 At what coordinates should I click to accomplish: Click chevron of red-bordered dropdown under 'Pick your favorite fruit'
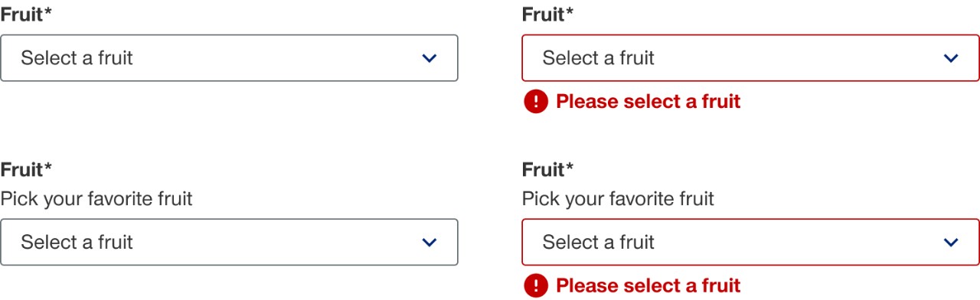pos(951,243)
